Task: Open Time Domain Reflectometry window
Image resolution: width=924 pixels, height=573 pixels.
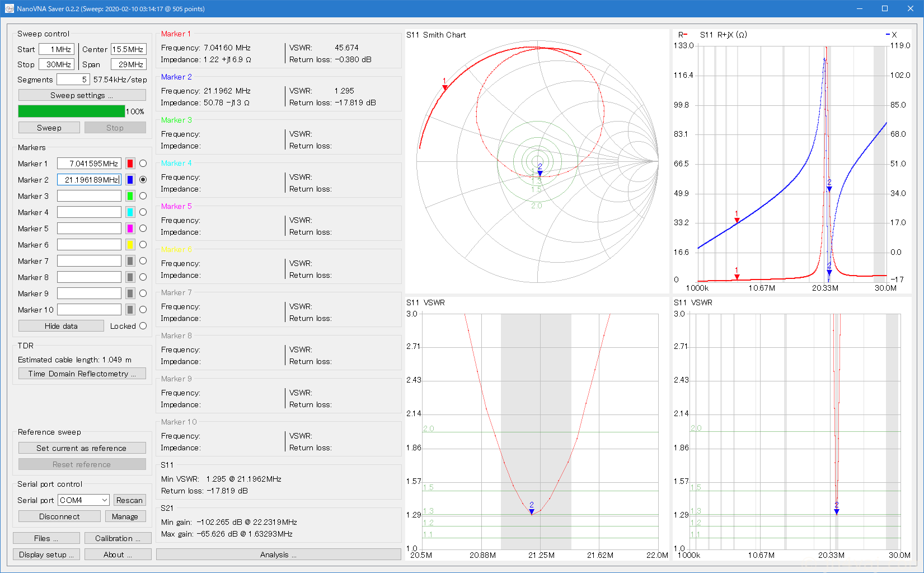Action: 82,374
